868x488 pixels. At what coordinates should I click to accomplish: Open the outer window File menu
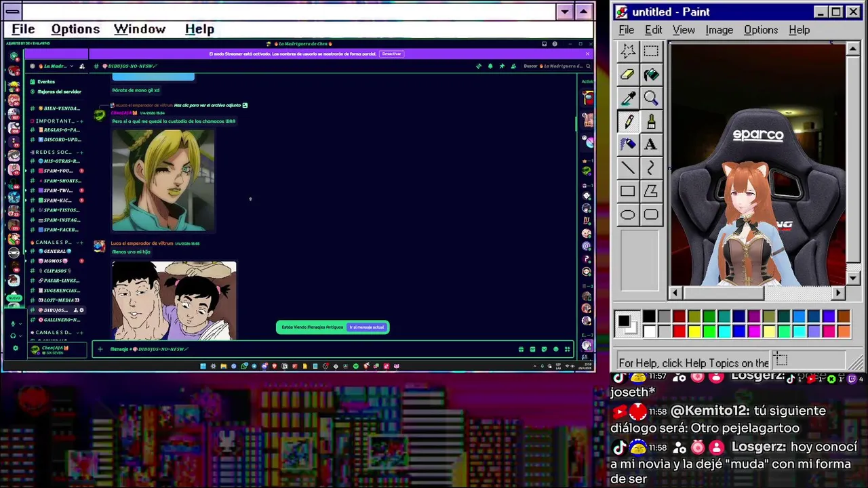[x=23, y=29]
